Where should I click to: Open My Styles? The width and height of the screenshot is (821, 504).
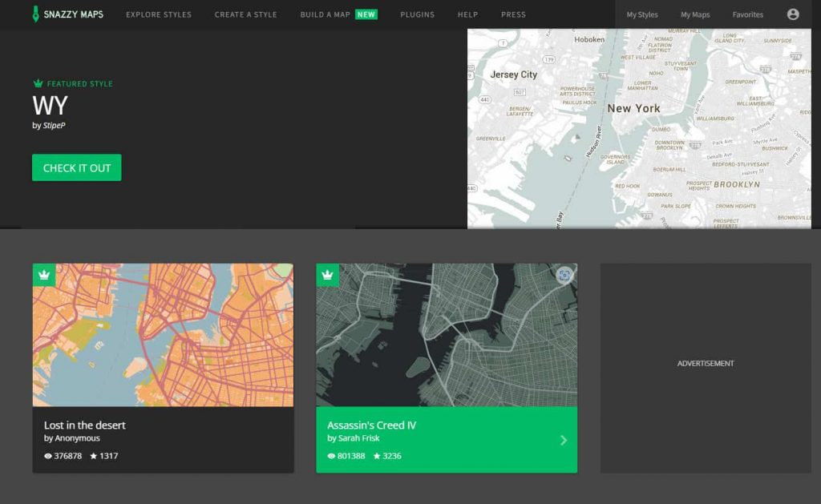pyautogui.click(x=642, y=14)
